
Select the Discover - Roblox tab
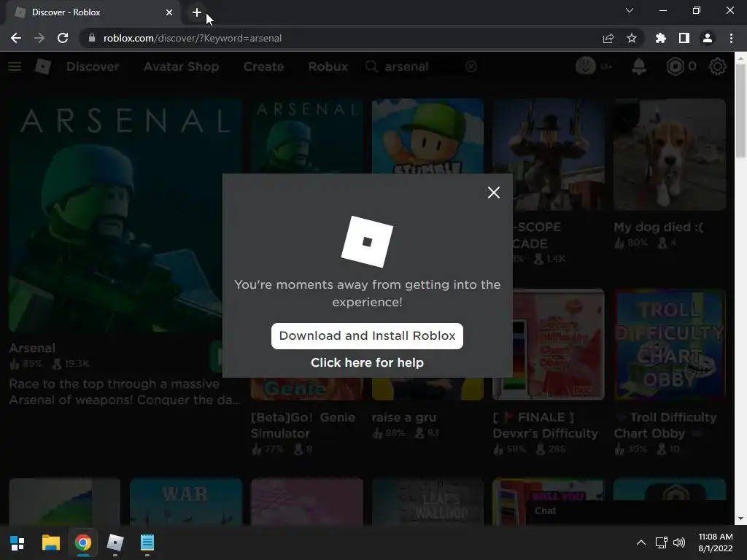[x=93, y=12]
